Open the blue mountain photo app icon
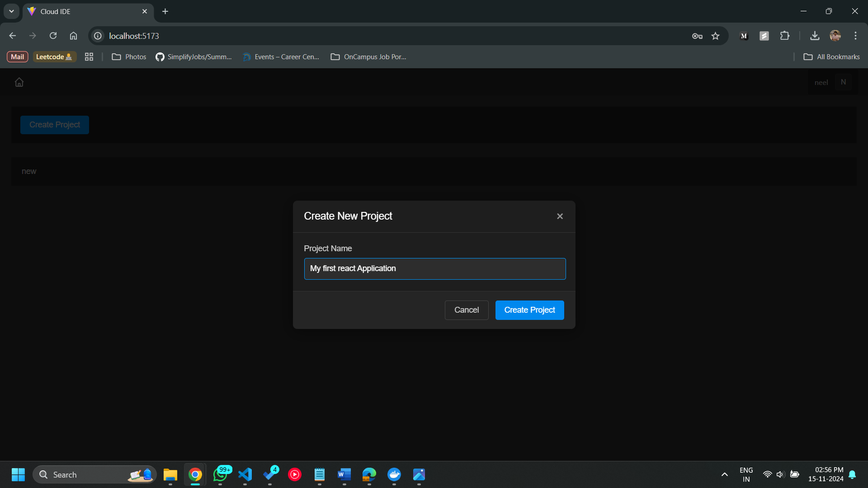 pos(419,474)
